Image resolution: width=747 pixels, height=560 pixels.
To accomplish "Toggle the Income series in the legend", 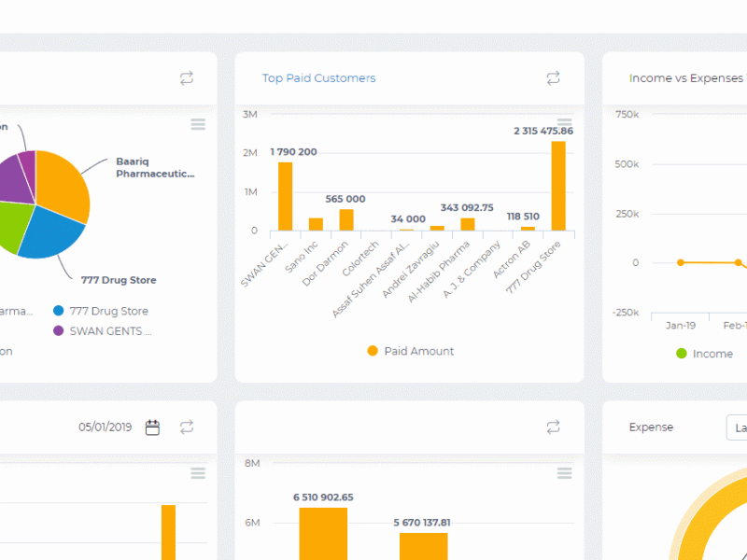I will tap(705, 354).
